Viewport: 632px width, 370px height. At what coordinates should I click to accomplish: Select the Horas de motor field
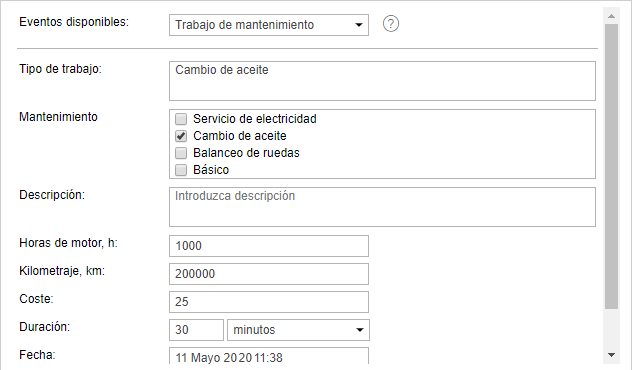(269, 246)
